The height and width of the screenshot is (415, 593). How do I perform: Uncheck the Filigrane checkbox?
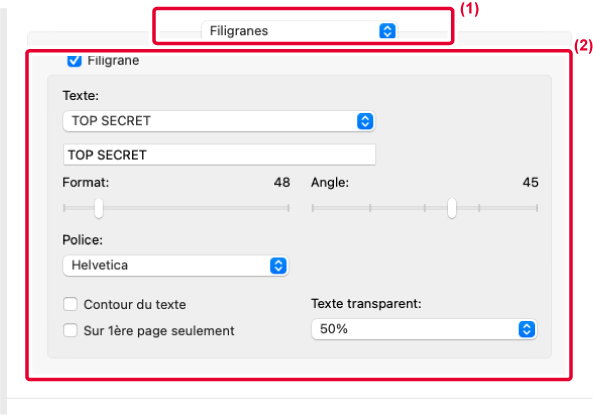75,60
